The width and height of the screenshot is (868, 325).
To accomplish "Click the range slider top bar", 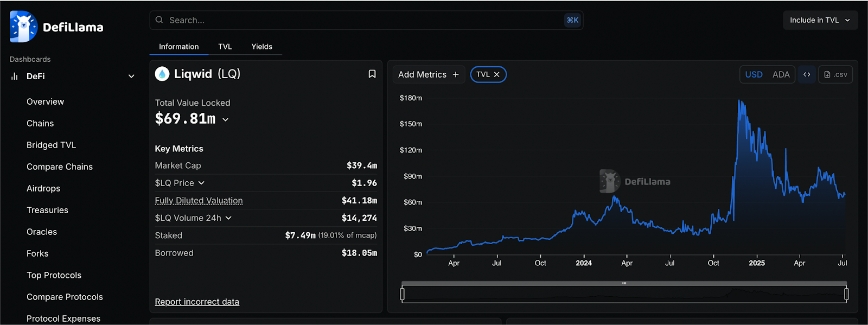I will coord(624,283).
